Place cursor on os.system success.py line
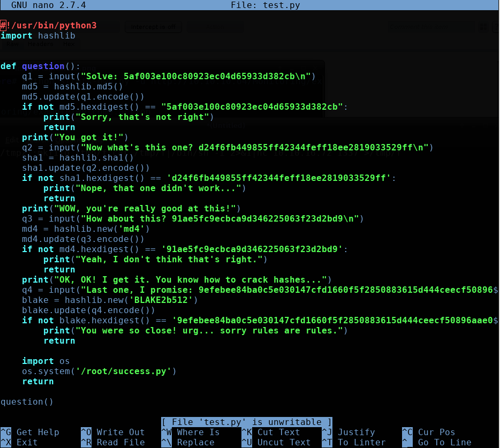 click(x=99, y=371)
